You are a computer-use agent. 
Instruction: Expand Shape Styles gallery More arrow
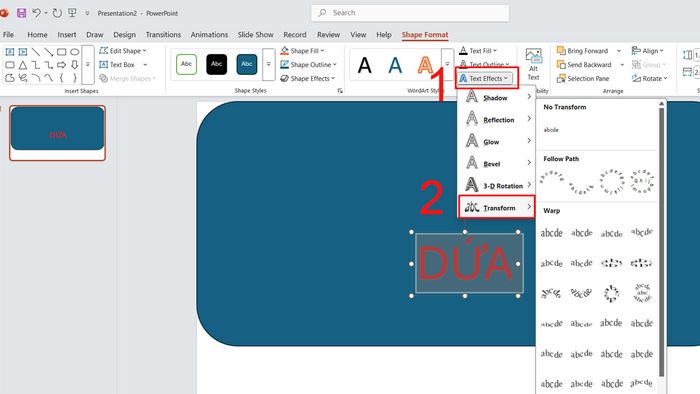click(268, 64)
